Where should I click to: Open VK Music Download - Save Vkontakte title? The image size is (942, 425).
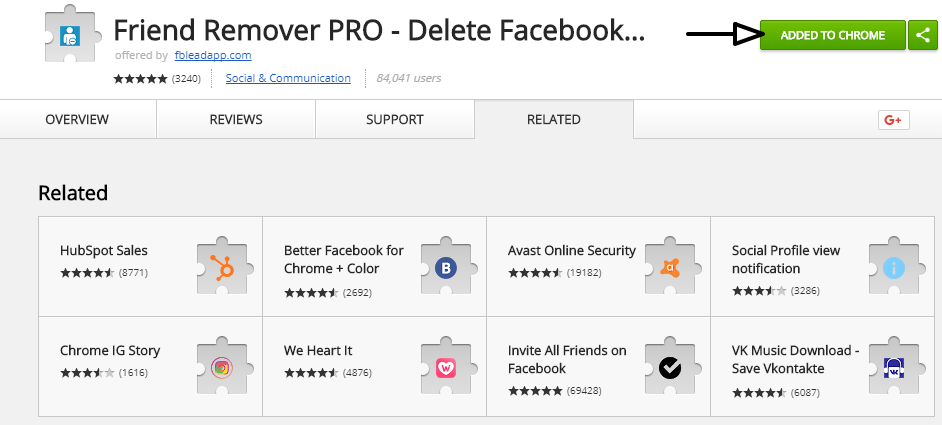coord(795,359)
